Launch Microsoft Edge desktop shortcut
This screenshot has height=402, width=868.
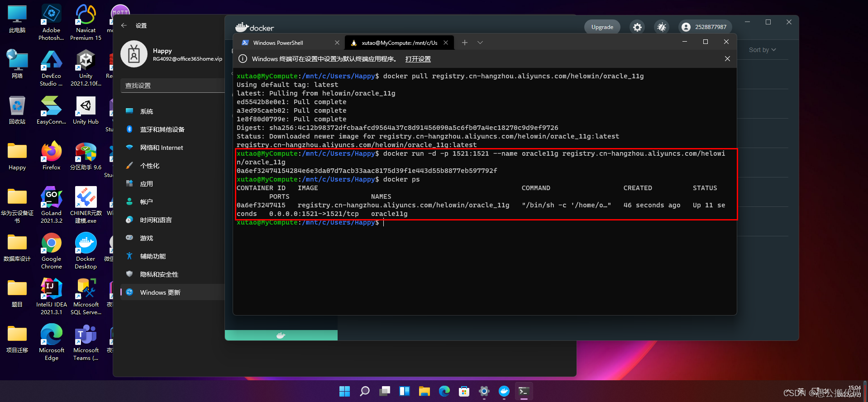coord(51,343)
